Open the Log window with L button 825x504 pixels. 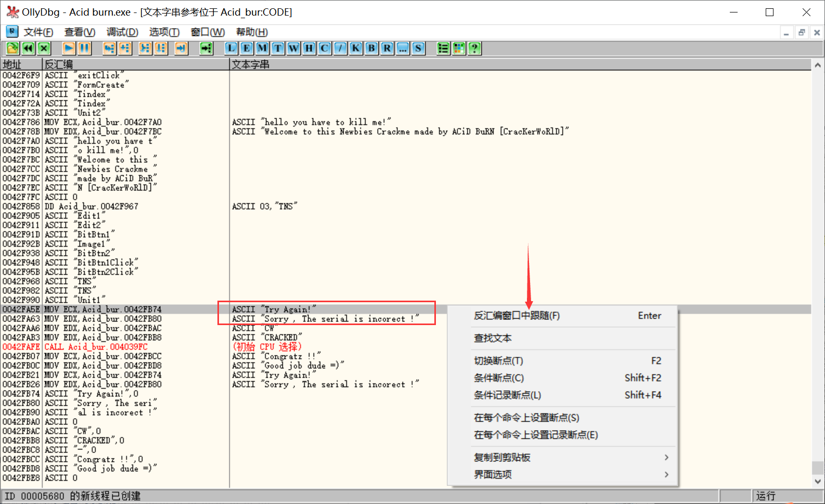(231, 48)
